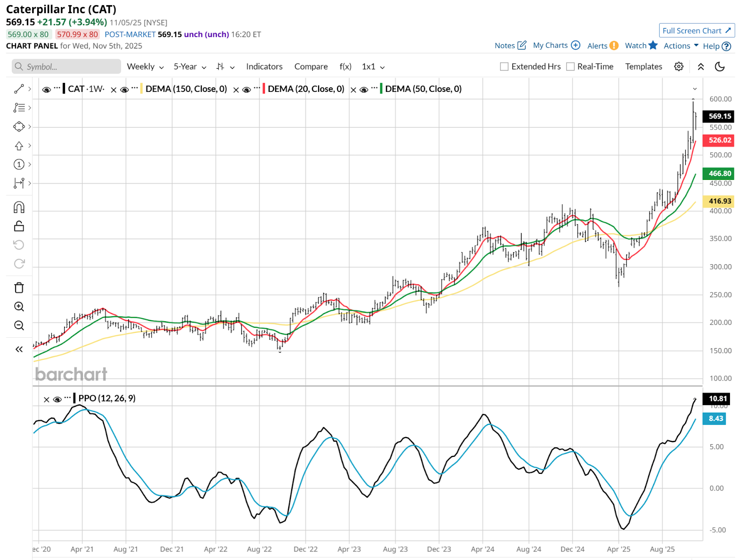Open the Indicators menu
The image size is (754, 560).
point(264,66)
